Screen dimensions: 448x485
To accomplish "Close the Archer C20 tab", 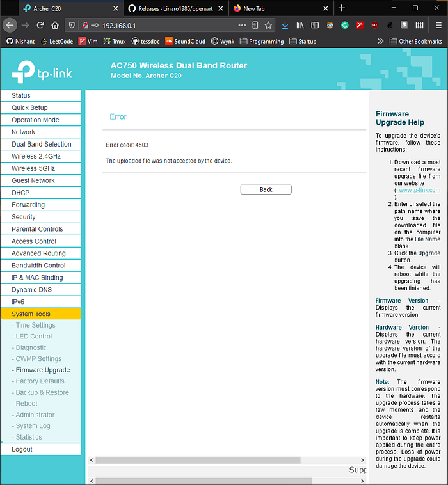I will click(115, 8).
